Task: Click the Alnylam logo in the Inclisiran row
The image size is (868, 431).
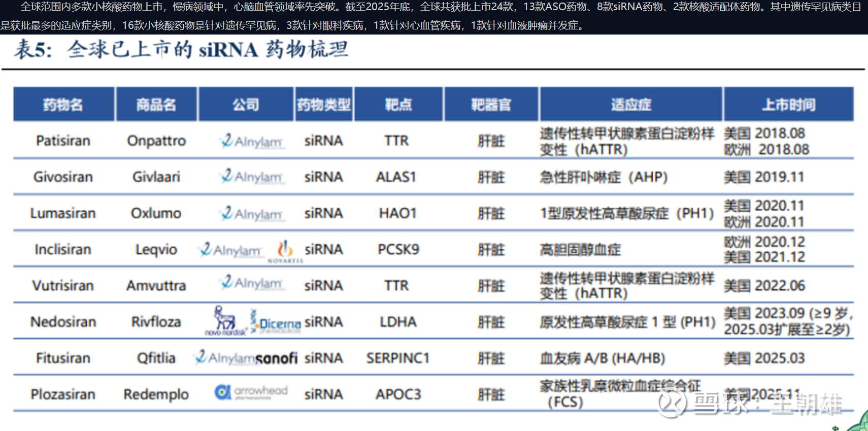Action: point(231,250)
